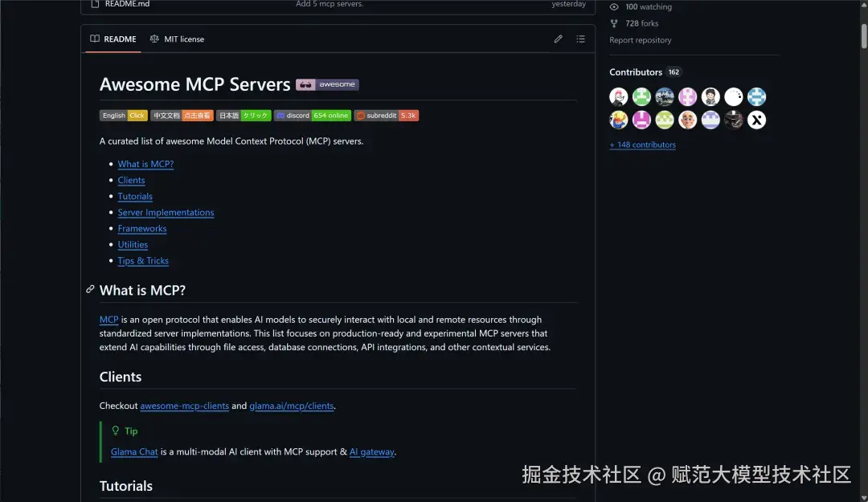Click the README.md file icon in file list

click(95, 4)
